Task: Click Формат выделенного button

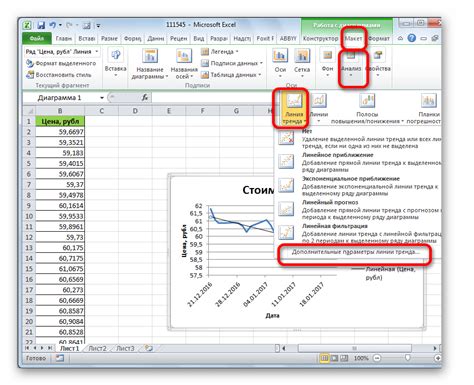Action: pos(61,63)
